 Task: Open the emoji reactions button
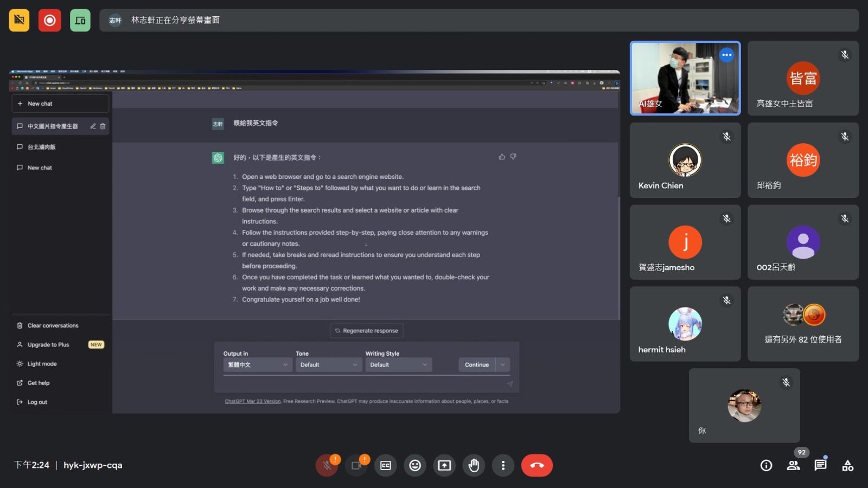tap(415, 465)
